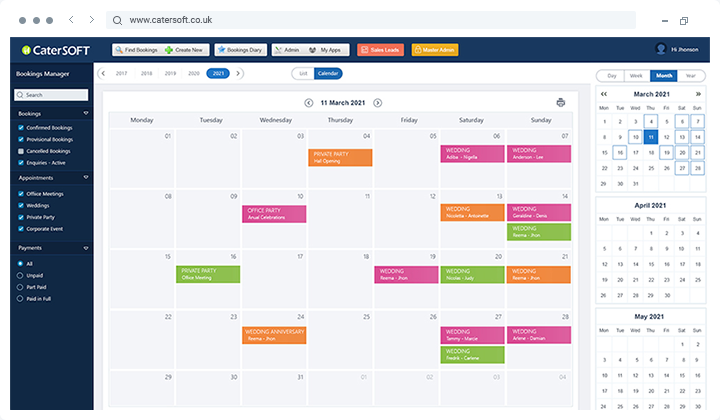Click the user avatar icon beside Hi Jhonson
This screenshot has width=720, height=420.
[661, 49]
